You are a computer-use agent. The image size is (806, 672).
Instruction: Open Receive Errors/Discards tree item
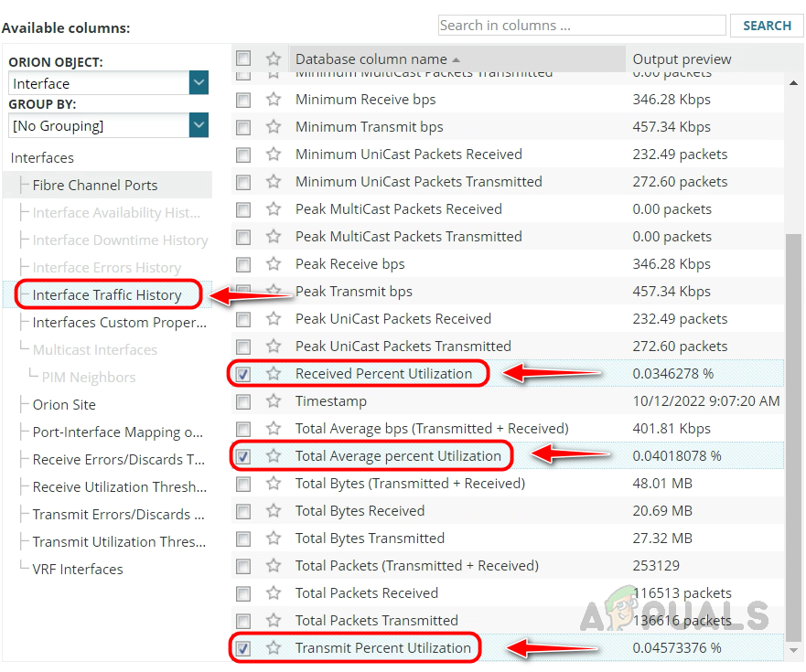(x=119, y=459)
